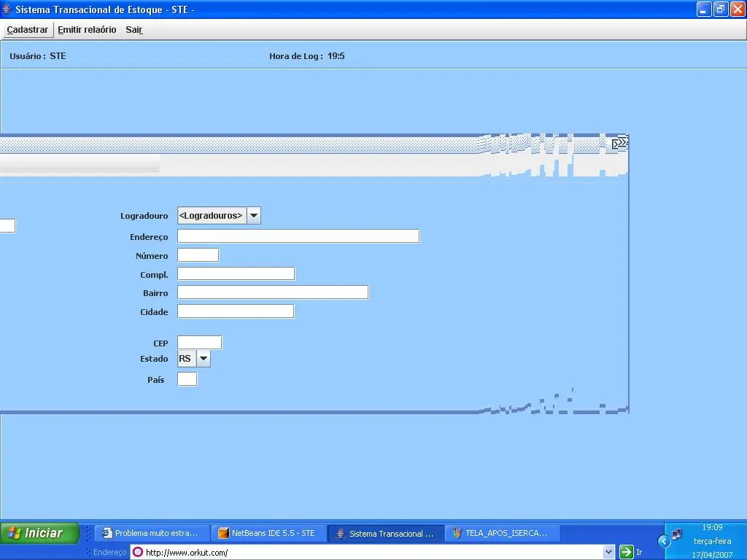The width and height of the screenshot is (747, 560).
Task: Click the Sair menu item
Action: 134,29
